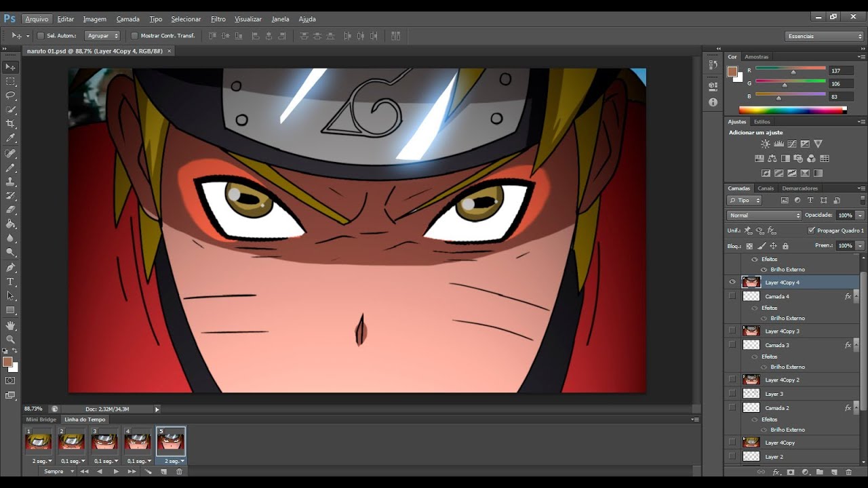This screenshot has height=488, width=868.
Task: Select the Pen tool
Action: (10, 269)
